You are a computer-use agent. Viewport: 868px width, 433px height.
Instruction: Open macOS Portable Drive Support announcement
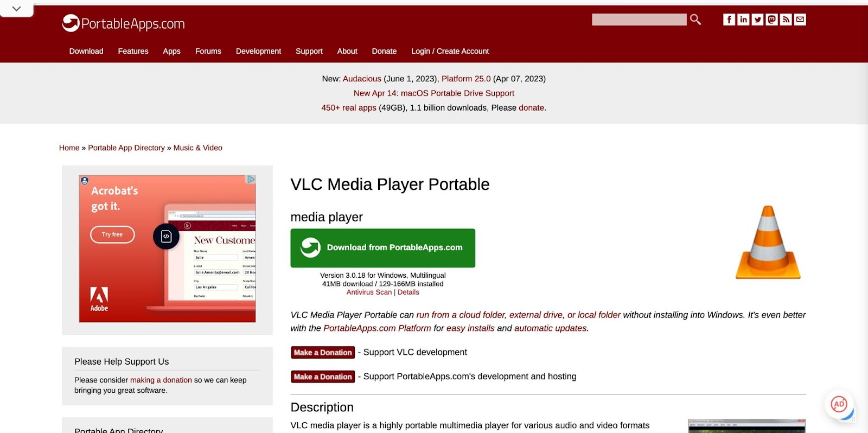(434, 93)
